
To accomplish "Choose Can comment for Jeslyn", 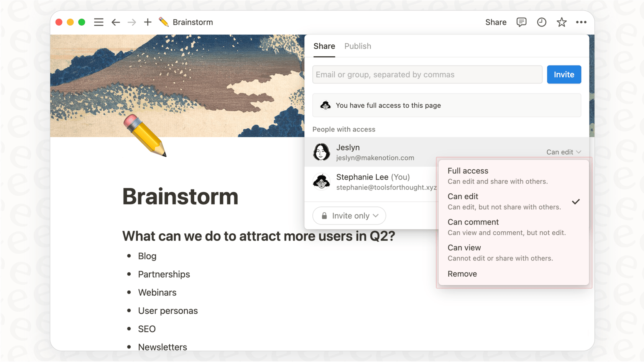I will pos(473,222).
